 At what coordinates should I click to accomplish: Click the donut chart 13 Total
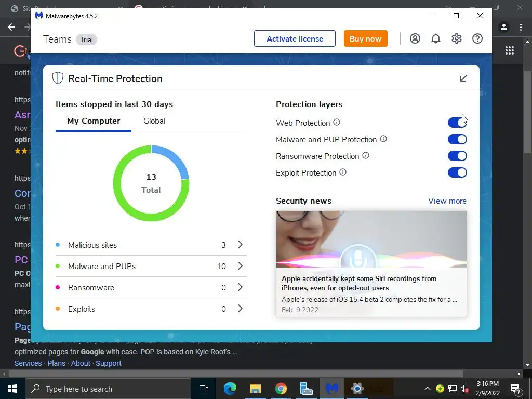151,183
